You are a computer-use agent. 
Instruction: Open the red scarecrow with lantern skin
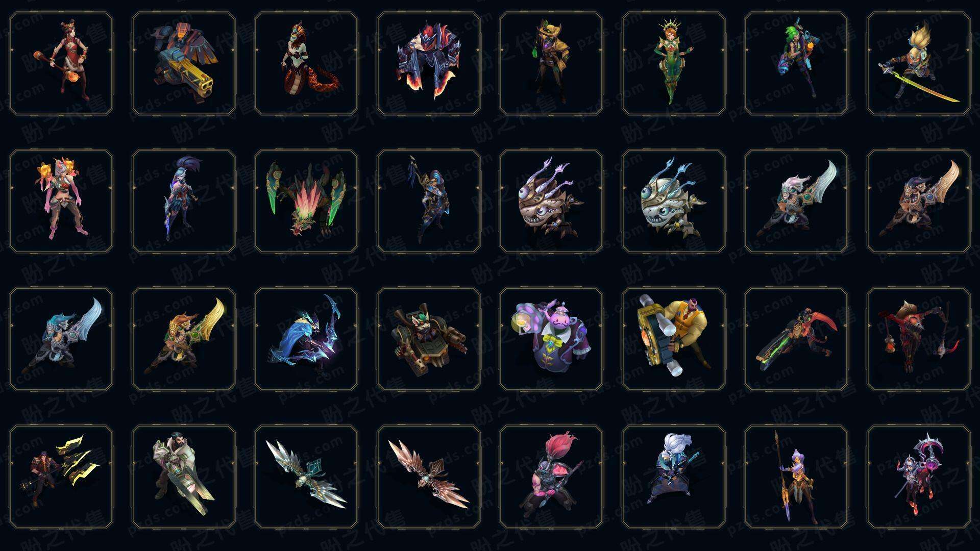(919, 339)
